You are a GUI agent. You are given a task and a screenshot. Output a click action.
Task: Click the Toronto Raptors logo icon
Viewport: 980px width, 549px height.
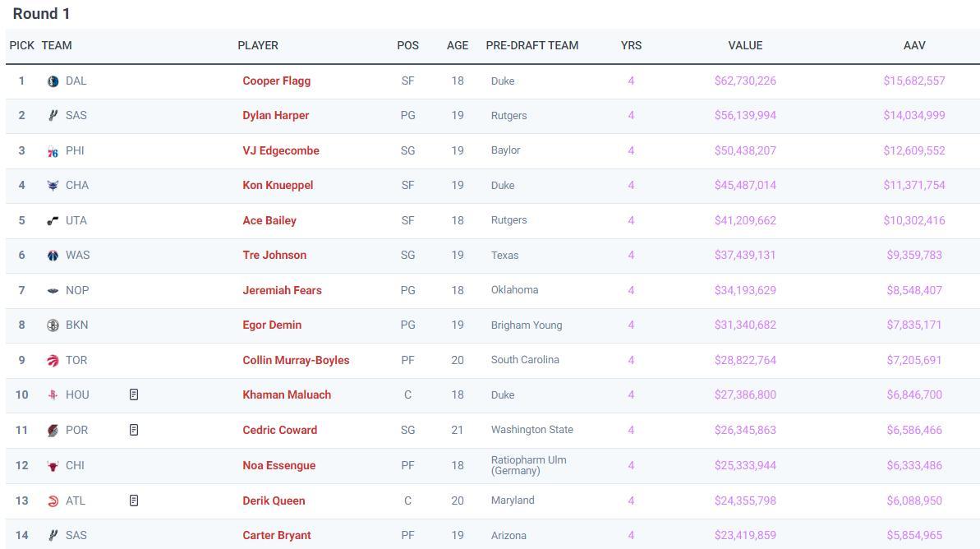pos(53,361)
